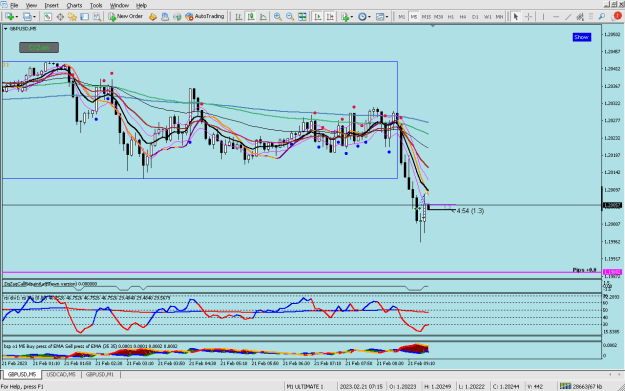The image size is (625, 391).
Task: Draw a horizontal line
Action: point(556,17)
